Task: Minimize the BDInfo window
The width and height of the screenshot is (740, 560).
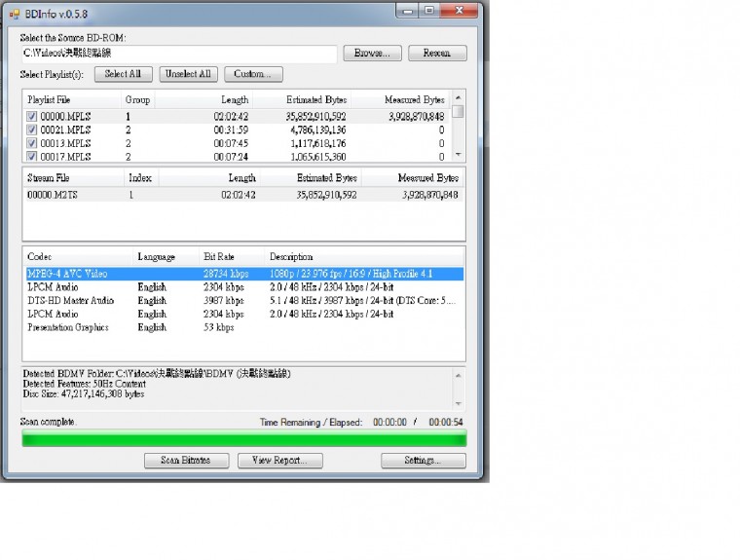Action: tap(408, 11)
